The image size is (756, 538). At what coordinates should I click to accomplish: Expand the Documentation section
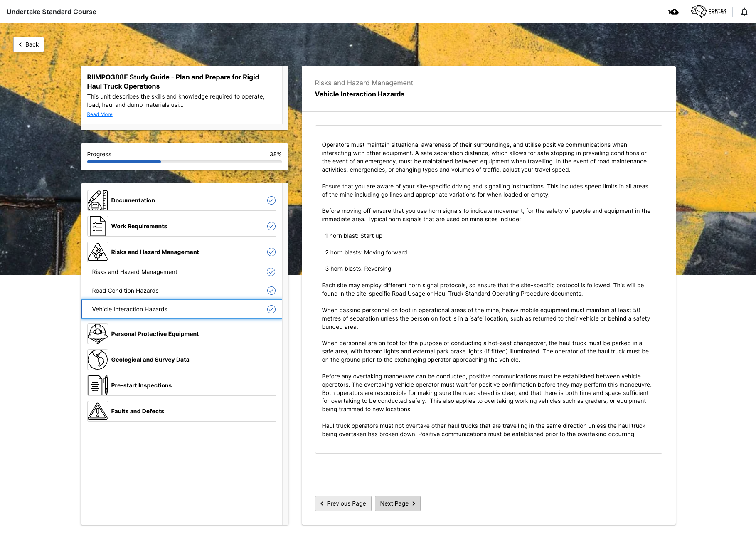point(182,200)
